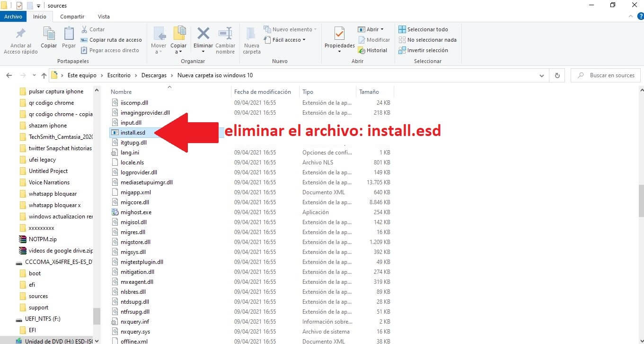Open Untitled Project folder in sidebar

[x=48, y=171]
